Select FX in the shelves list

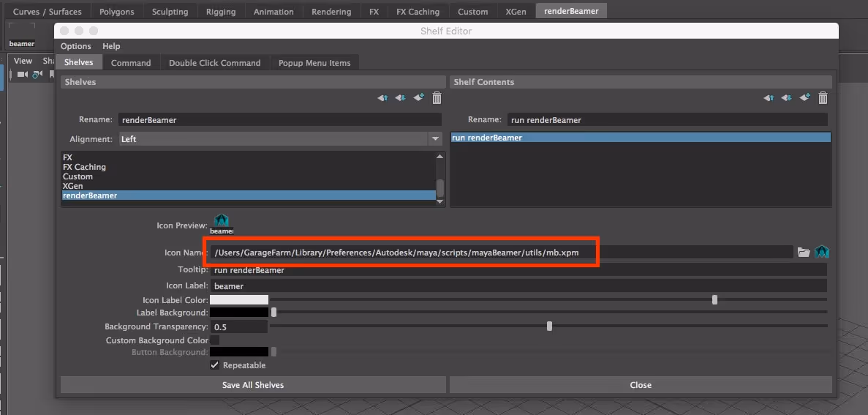(x=248, y=157)
